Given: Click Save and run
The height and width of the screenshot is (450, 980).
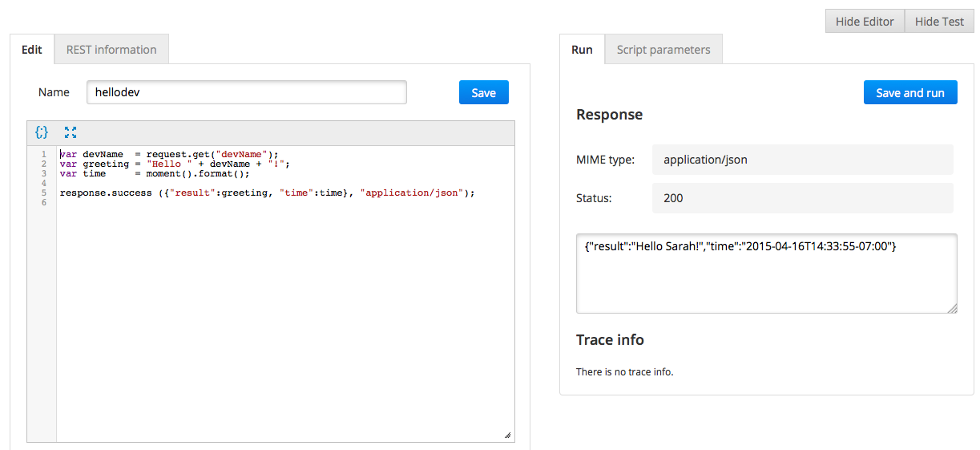Looking at the screenshot, I should click(910, 93).
